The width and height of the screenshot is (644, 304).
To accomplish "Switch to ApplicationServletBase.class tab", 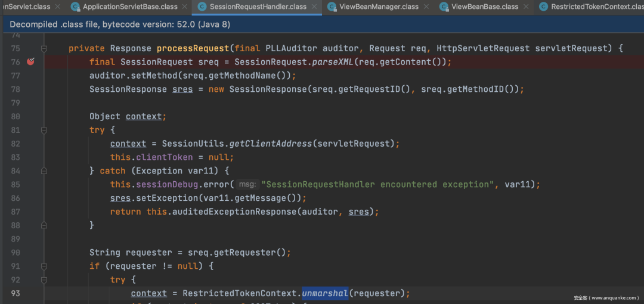I will [x=130, y=7].
